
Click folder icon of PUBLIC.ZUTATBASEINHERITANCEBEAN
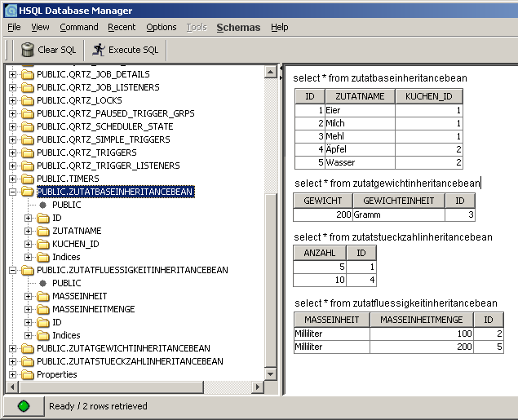28,192
